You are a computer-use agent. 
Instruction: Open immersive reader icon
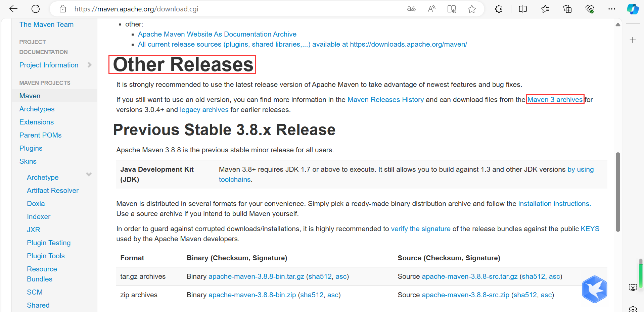tap(452, 9)
